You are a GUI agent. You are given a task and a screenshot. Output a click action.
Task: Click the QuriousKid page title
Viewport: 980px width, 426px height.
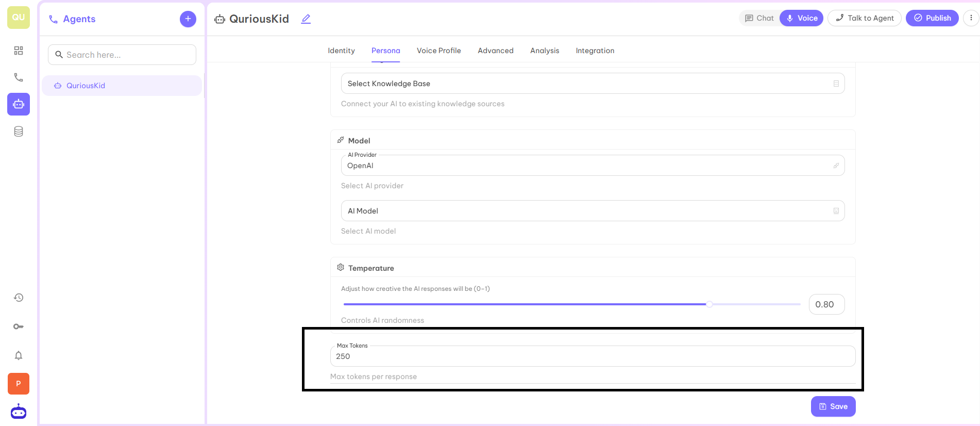(x=259, y=19)
